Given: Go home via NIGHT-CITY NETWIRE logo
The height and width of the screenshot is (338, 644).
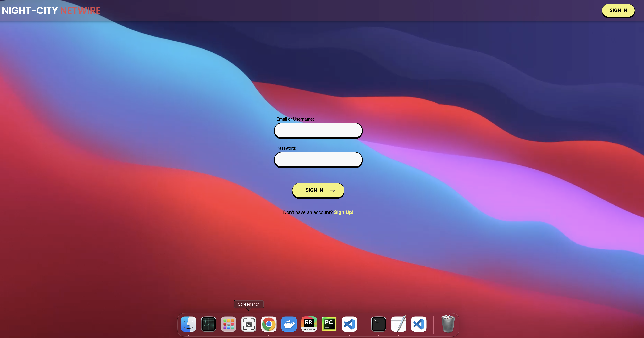Looking at the screenshot, I should (51, 10).
